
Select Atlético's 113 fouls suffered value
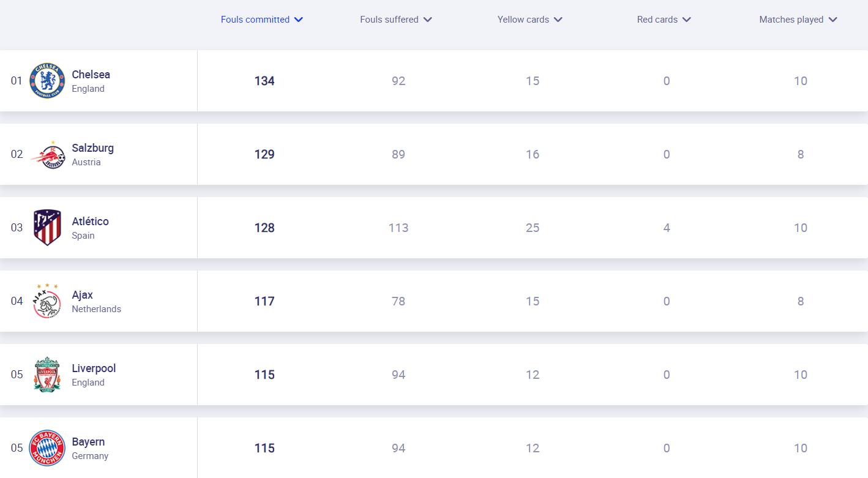coord(398,228)
